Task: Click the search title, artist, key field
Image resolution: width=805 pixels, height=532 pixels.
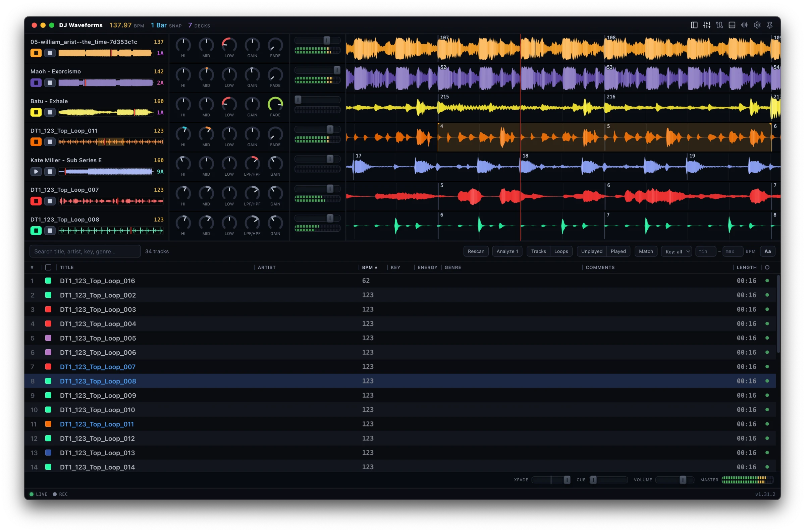Action: coord(85,251)
